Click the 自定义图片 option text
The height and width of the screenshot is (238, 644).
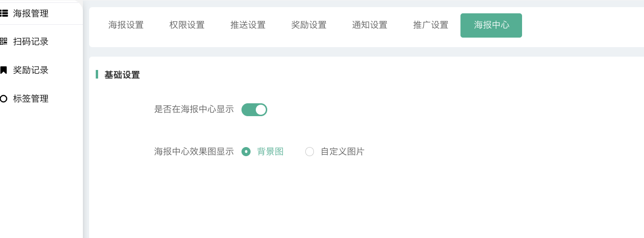[342, 152]
